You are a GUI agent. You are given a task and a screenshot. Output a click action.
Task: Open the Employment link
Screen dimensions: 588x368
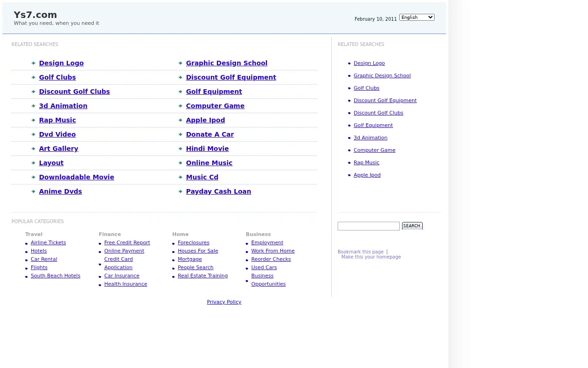[267, 242]
